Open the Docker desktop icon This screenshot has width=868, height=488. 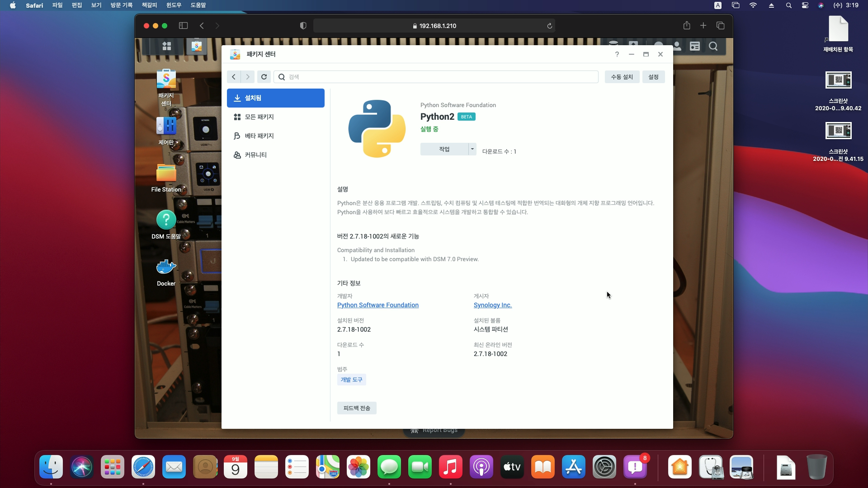(x=166, y=267)
